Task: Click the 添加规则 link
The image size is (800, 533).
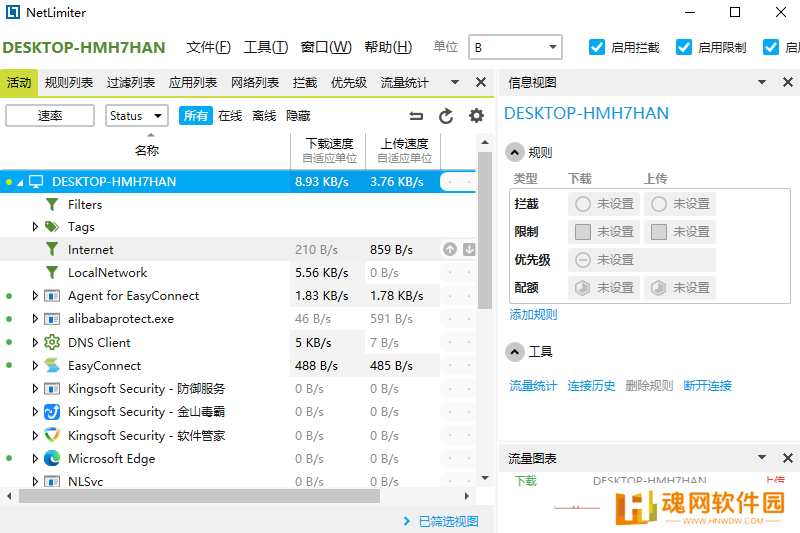Action: pos(533,315)
